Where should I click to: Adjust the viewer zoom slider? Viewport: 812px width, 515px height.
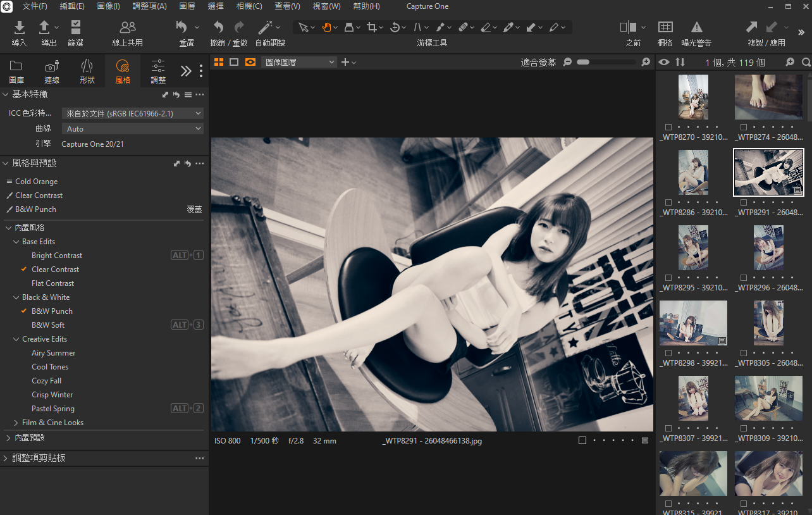coord(605,62)
